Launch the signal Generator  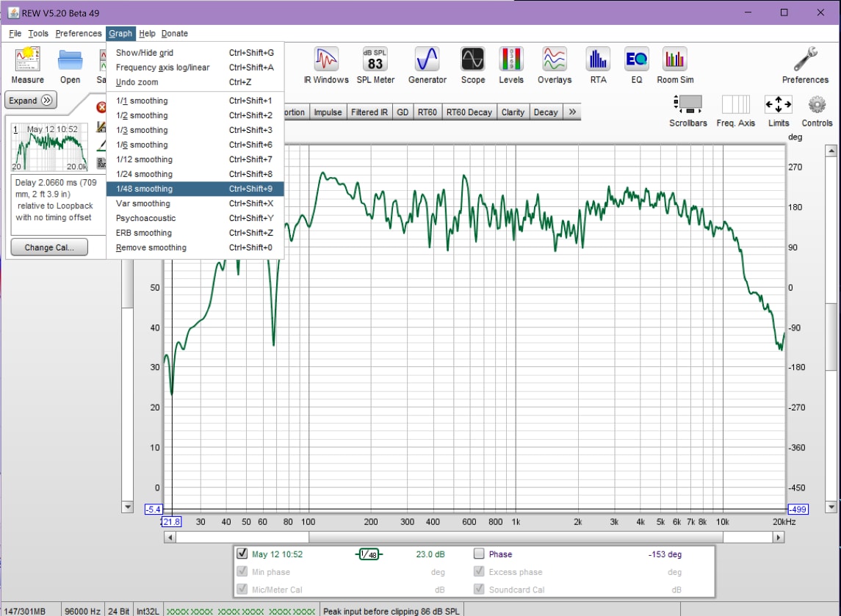[x=427, y=65]
